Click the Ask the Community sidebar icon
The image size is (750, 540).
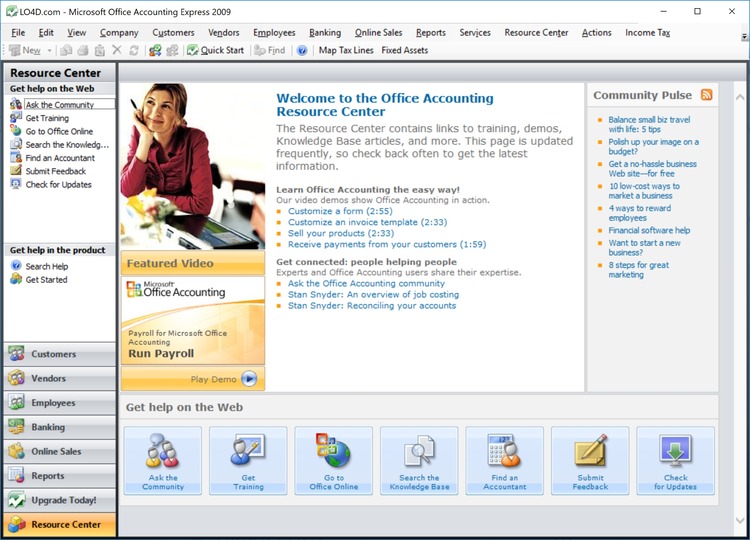16,104
